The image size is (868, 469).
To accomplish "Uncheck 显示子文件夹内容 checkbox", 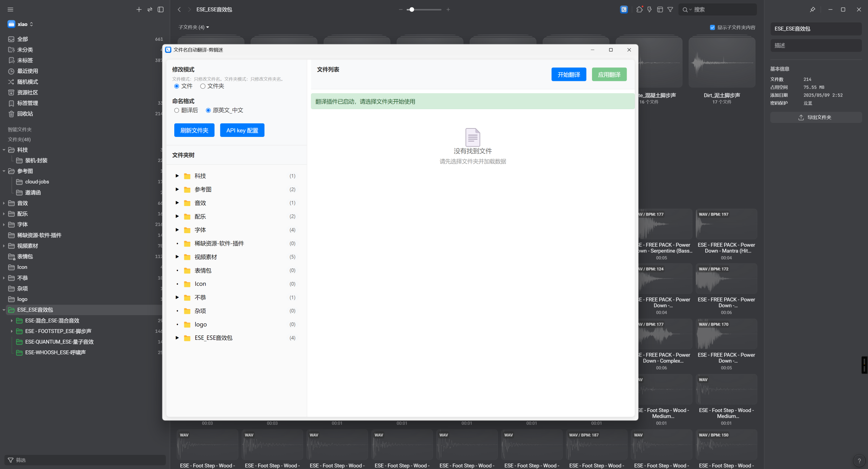I will click(x=712, y=27).
